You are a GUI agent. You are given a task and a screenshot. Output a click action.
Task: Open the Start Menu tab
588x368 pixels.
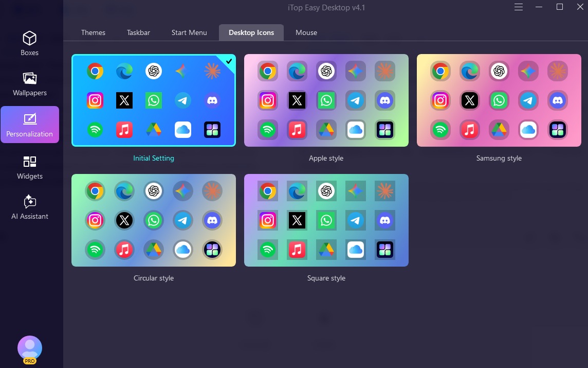pyautogui.click(x=189, y=32)
